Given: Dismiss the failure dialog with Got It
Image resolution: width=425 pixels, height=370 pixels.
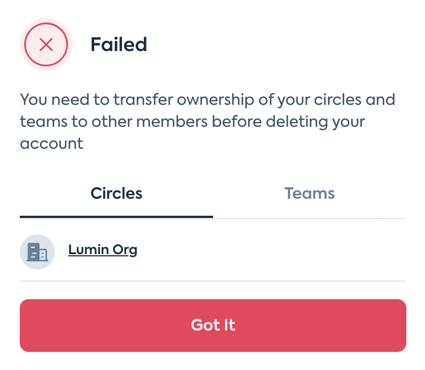Looking at the screenshot, I should 213,325.
